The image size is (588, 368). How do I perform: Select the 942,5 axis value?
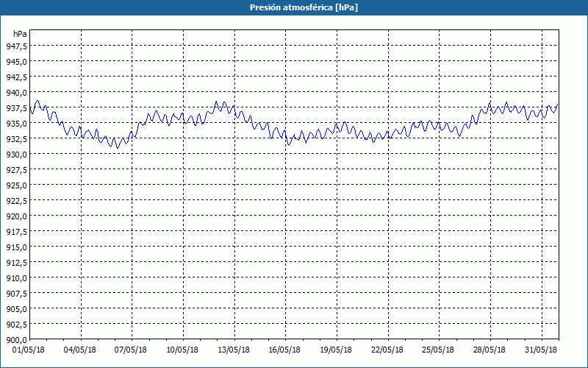(16, 77)
